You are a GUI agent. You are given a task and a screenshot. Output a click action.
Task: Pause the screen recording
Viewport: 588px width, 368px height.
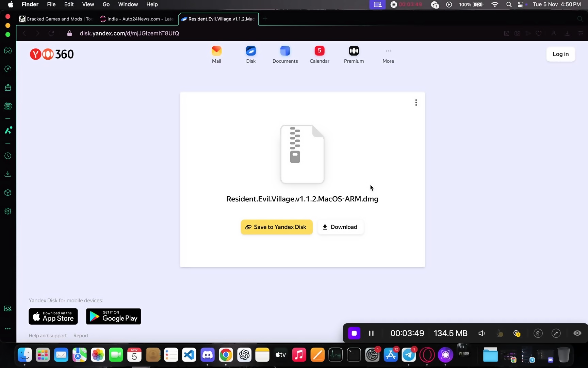click(x=371, y=333)
